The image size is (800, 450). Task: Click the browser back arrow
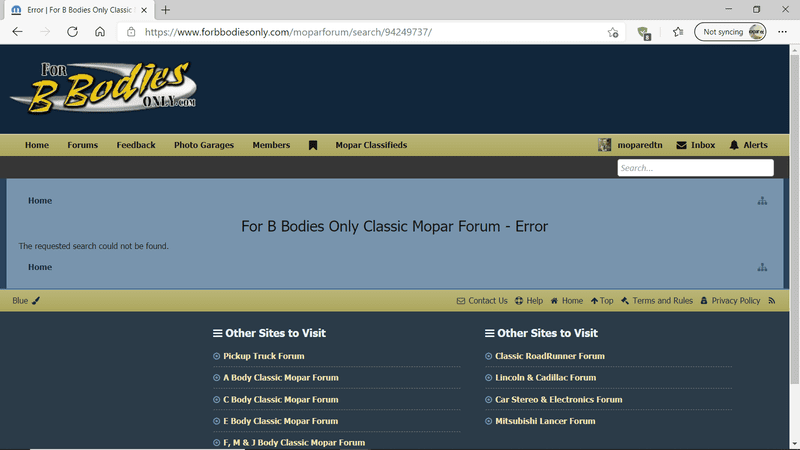[x=17, y=32]
